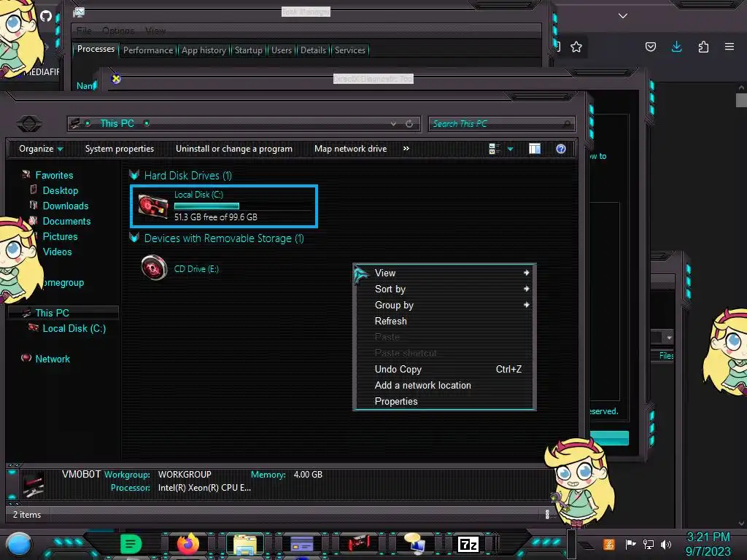Choose Undo Copy from the context menu
747x560 pixels.
click(x=445, y=369)
